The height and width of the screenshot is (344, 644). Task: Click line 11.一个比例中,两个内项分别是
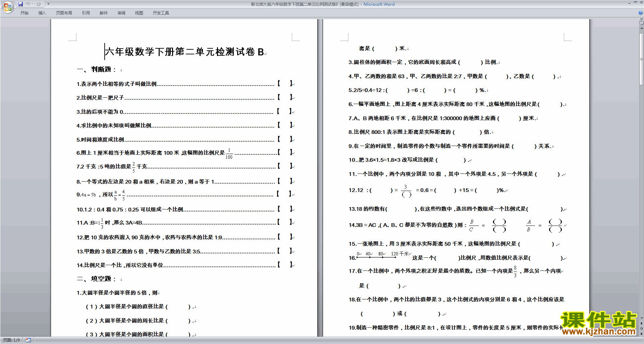[457, 174]
